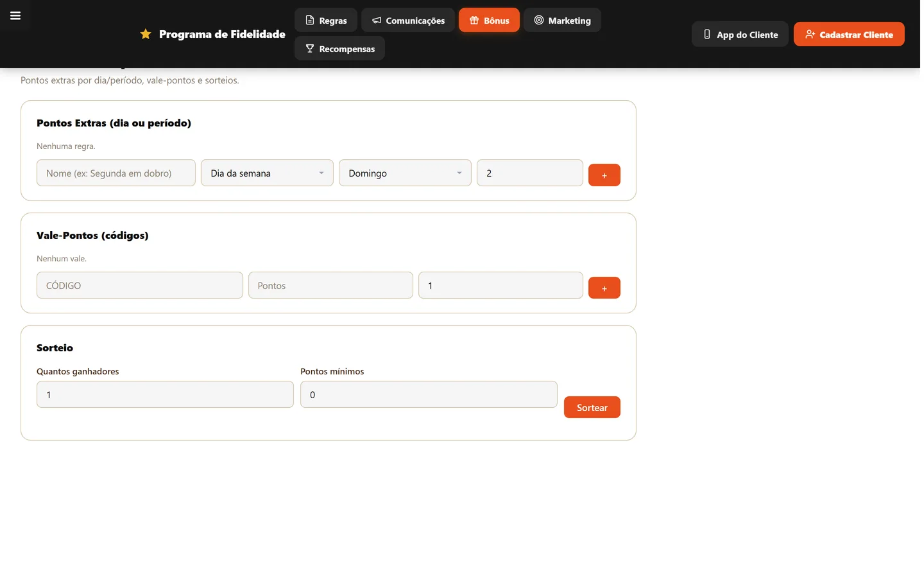Open the Domingo day selector
The width and height of the screenshot is (924, 578).
[x=405, y=173]
